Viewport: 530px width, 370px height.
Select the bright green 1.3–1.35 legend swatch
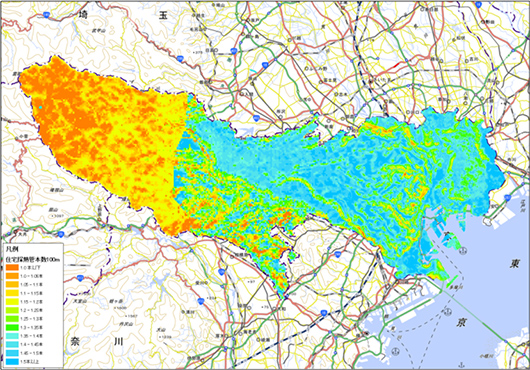point(12,327)
